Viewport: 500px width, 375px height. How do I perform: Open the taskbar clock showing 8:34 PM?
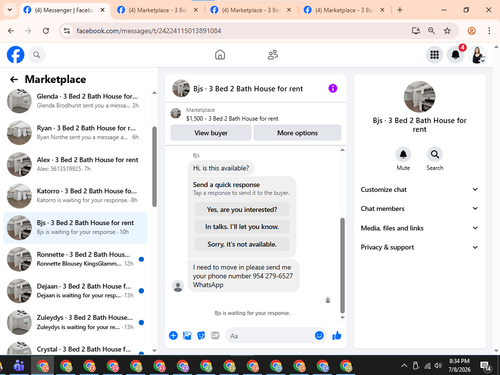coord(459,365)
